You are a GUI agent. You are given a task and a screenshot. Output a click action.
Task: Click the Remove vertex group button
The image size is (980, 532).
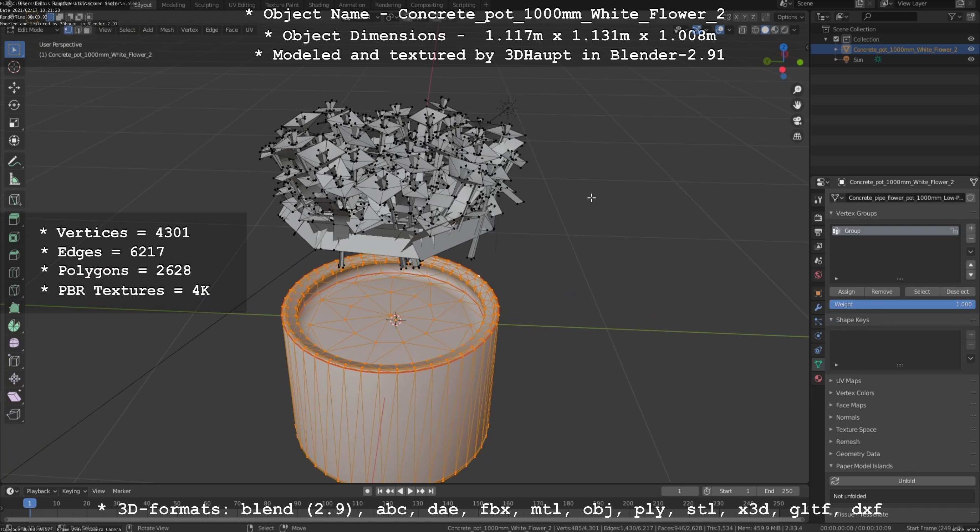pos(882,292)
